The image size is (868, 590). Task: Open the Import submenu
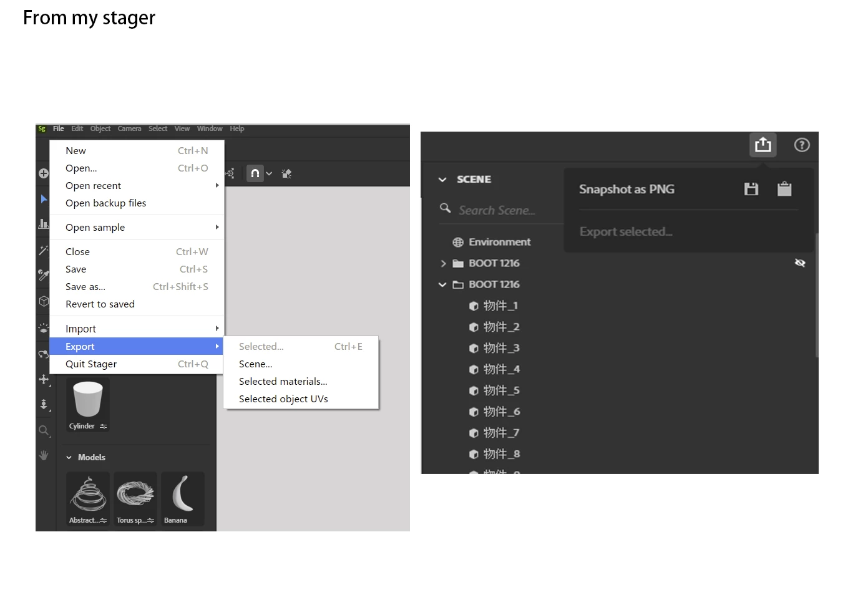pyautogui.click(x=137, y=329)
